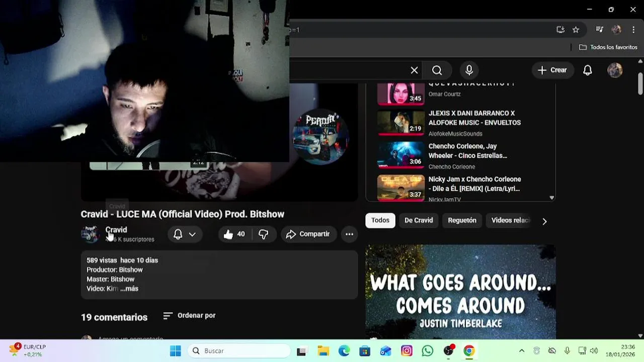This screenshot has width=644, height=362.
Task: Play Omar Courtz 3:45 playlist video
Action: tap(401, 94)
